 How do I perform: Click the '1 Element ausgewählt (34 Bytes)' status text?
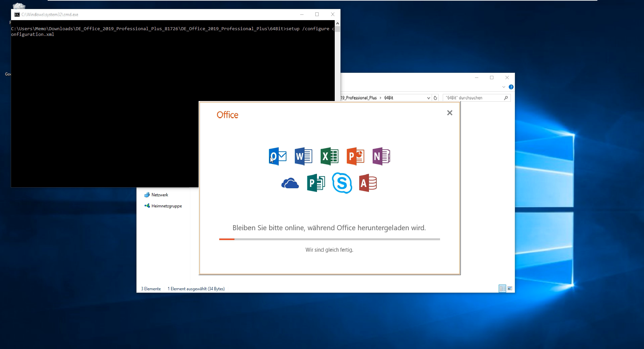(196, 289)
